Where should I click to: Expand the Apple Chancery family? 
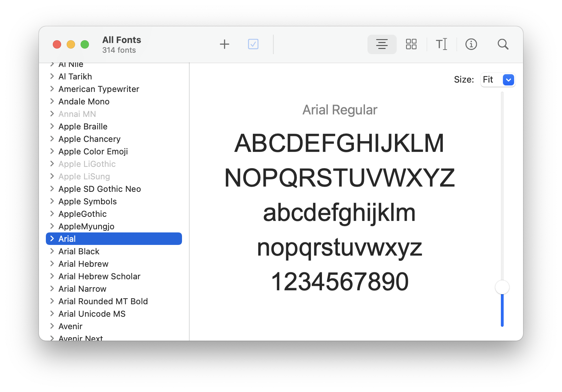coord(52,139)
